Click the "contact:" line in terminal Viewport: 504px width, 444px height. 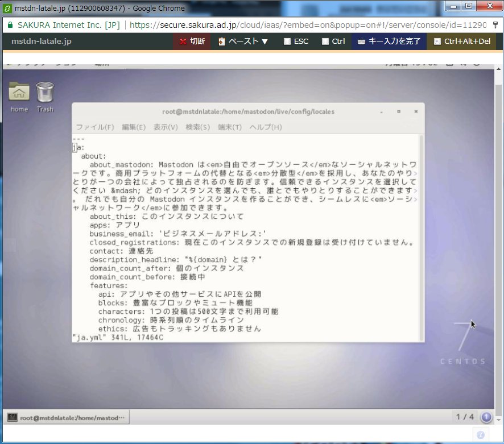(x=121, y=251)
